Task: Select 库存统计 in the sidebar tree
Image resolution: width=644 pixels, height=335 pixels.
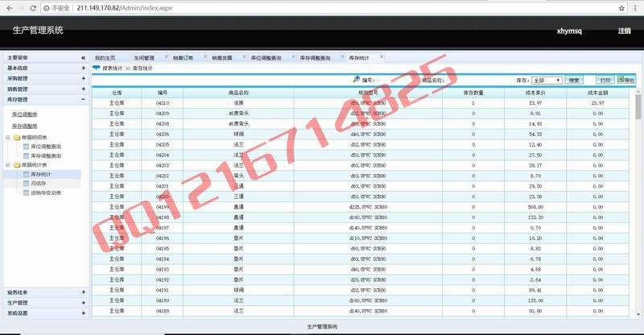Action: tap(41, 174)
